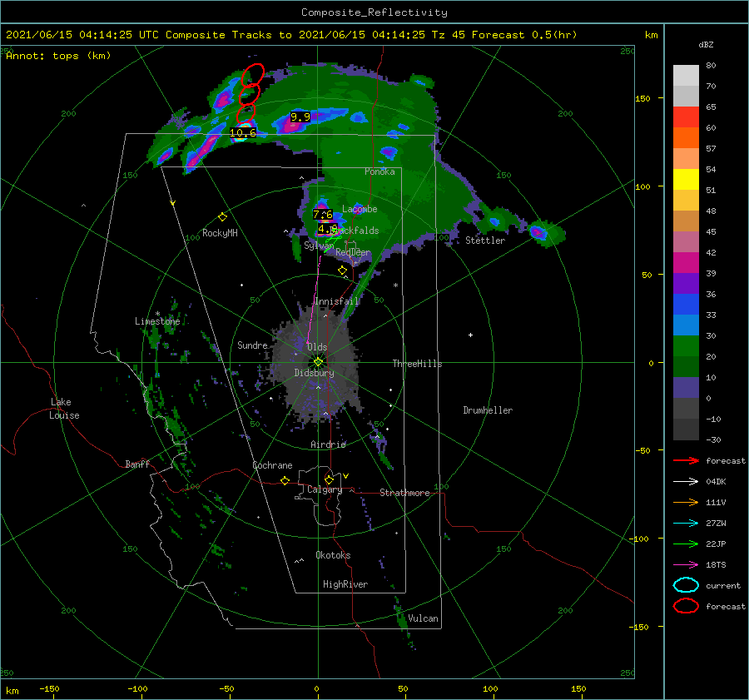
Task: Click the Airdrie label
Action: 328,444
